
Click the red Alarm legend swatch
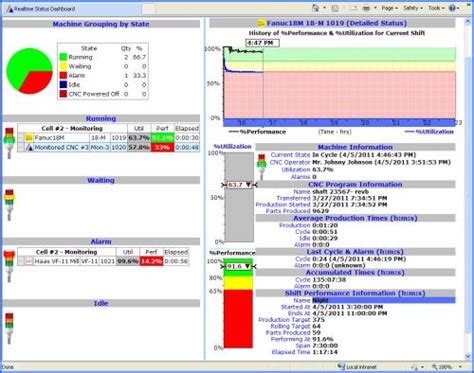(x=63, y=75)
